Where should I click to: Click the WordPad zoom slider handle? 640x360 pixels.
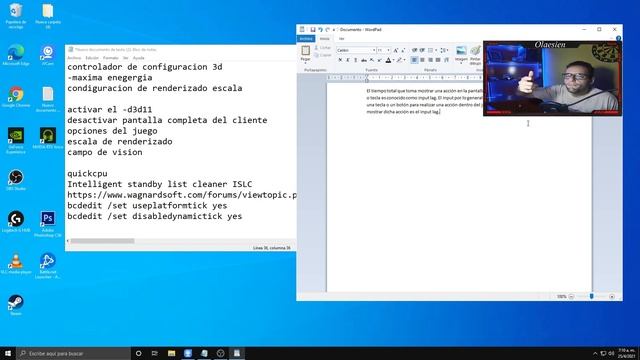(x=591, y=296)
